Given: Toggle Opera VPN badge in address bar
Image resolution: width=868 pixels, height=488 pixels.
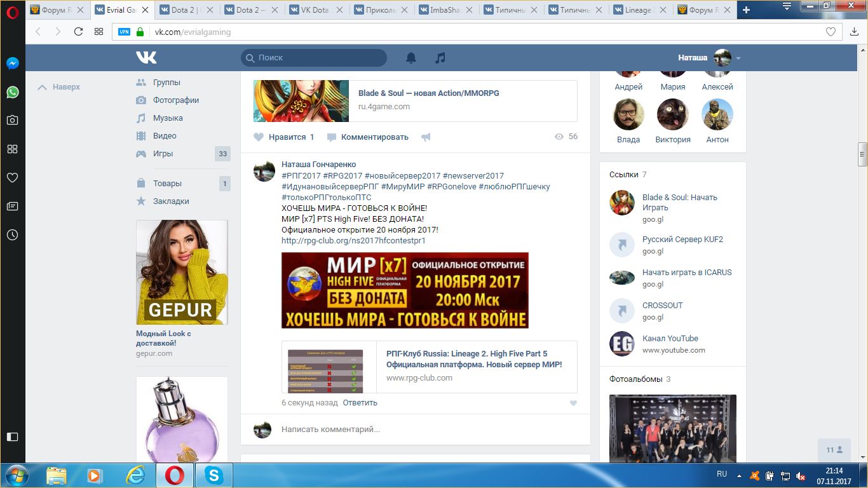Looking at the screenshot, I should (124, 32).
